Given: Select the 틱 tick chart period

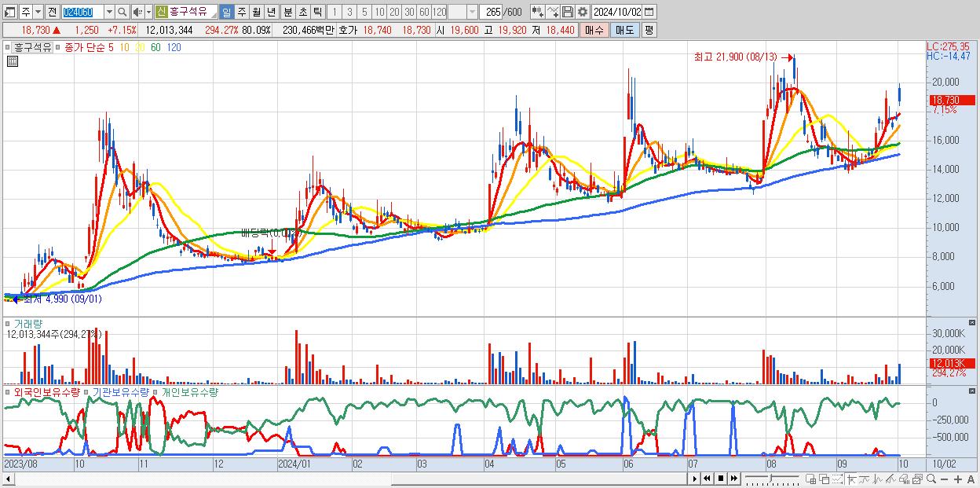Looking at the screenshot, I should coord(317,12).
